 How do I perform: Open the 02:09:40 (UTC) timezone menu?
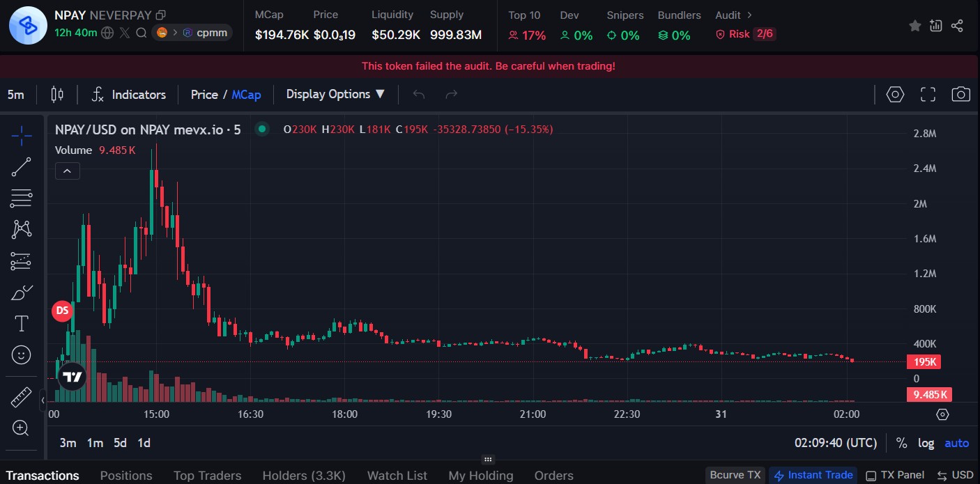(x=836, y=443)
